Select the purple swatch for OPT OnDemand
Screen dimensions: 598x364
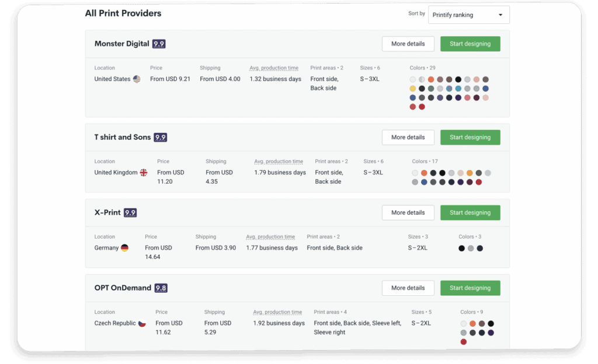491,332
